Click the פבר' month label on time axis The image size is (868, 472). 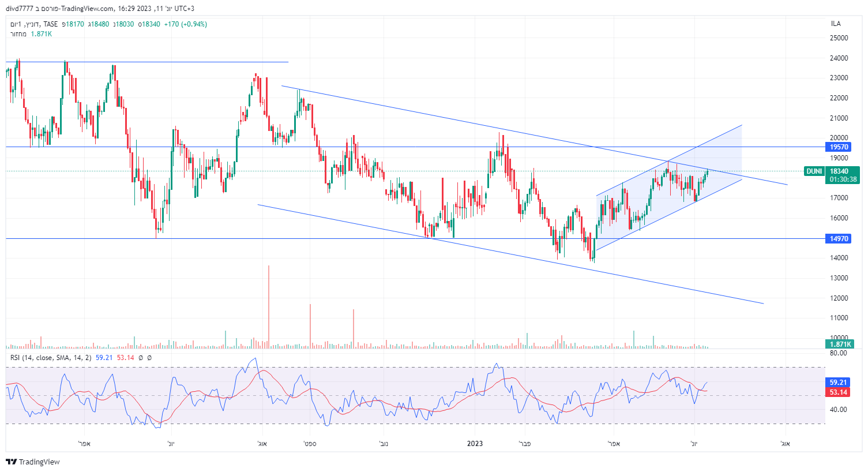[x=525, y=444]
